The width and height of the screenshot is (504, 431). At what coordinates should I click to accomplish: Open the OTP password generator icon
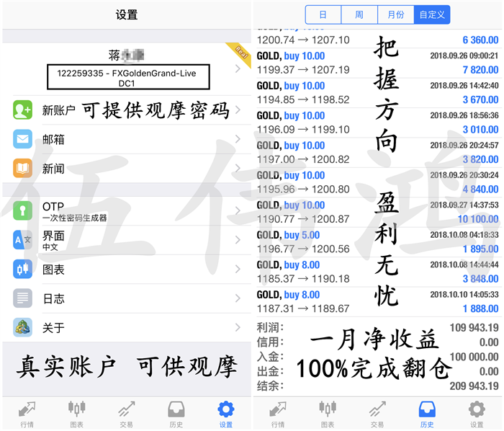point(22,210)
